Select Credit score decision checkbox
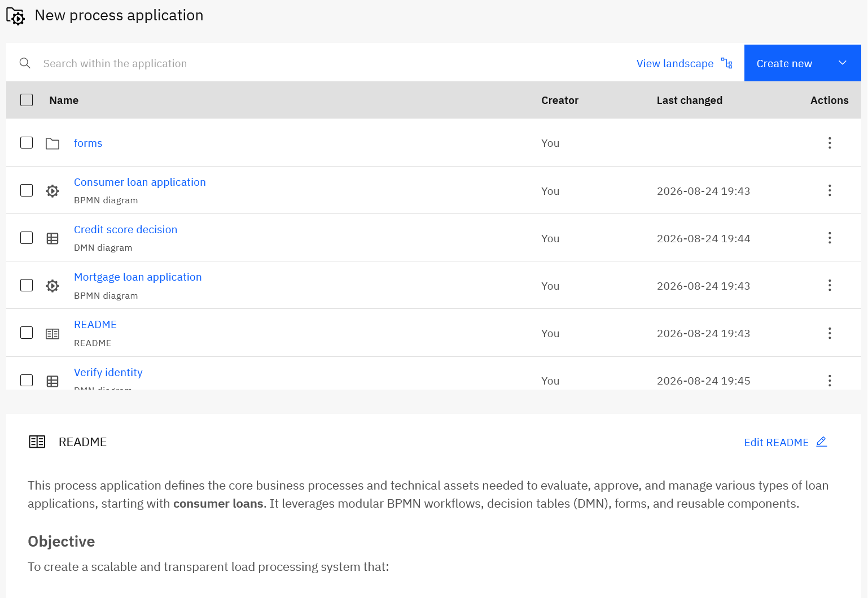Screen dimensions: 868x598 27,238
